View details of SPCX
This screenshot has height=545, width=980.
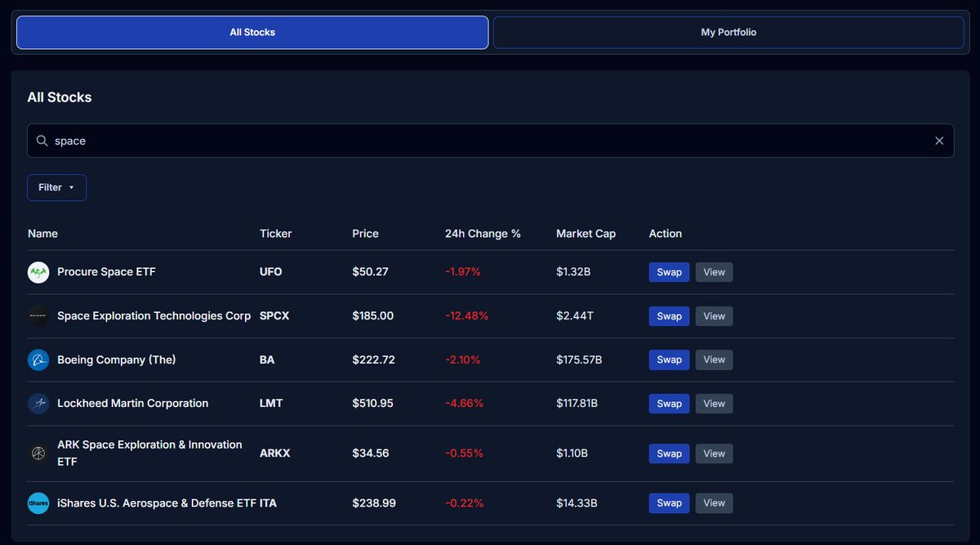point(714,316)
